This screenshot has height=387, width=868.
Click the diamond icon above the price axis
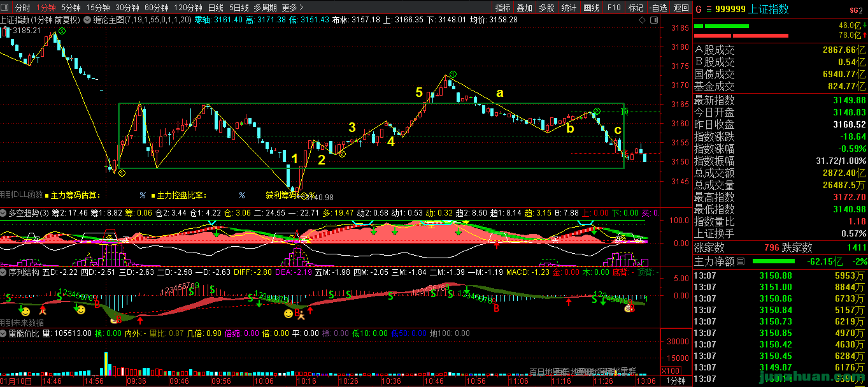click(x=643, y=20)
